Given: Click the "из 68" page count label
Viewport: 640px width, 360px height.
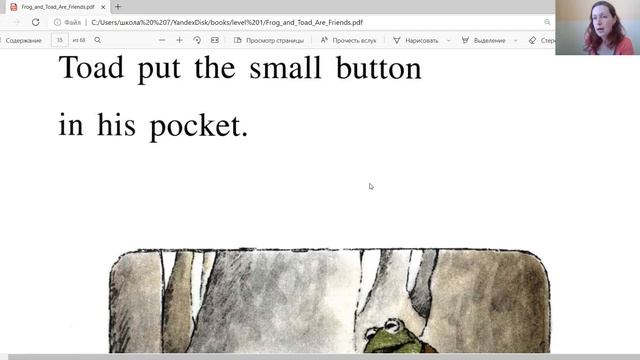Looking at the screenshot, I should (x=79, y=40).
